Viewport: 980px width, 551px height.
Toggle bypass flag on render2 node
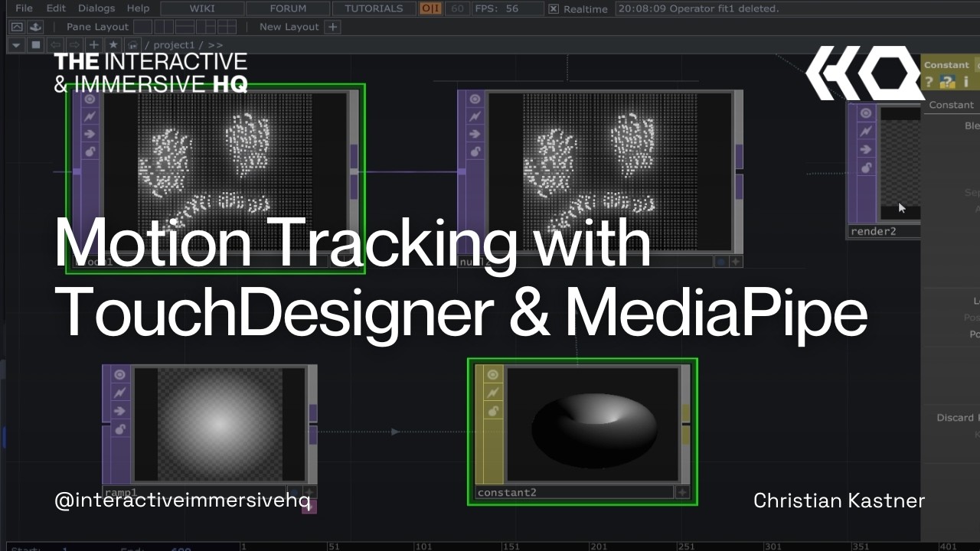(x=866, y=132)
